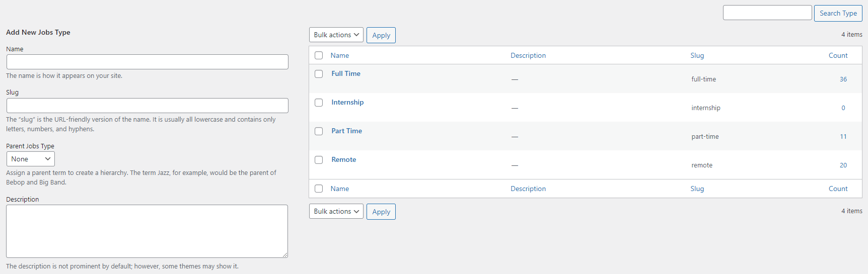Sort table by Name column header

339,55
